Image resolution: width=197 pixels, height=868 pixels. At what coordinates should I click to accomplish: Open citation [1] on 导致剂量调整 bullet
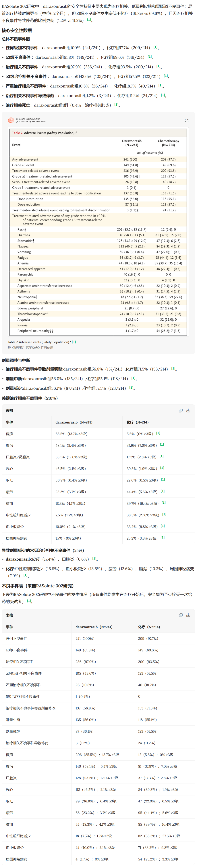(x=173, y=369)
